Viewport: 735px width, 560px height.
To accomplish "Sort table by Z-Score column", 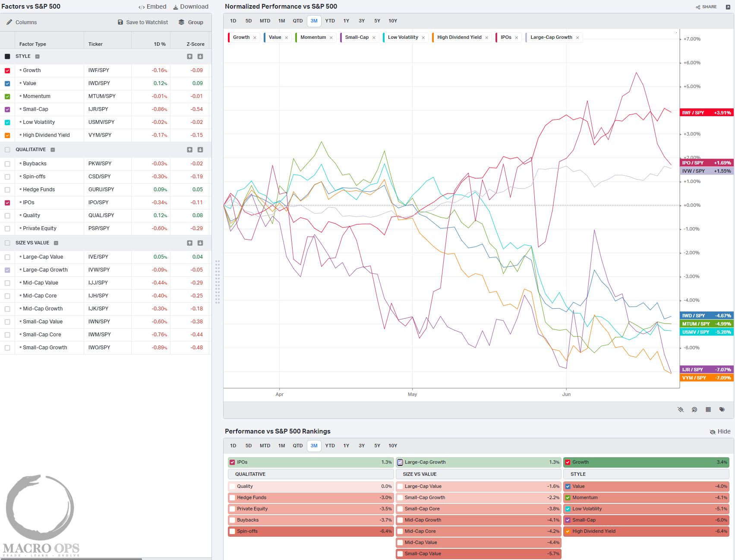I will 196,44.
